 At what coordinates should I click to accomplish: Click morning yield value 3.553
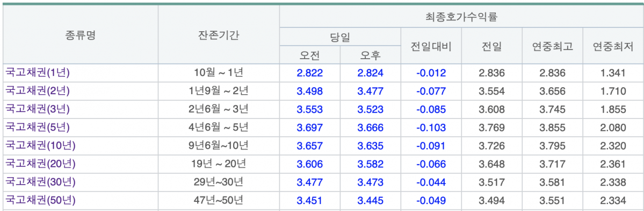coord(310,109)
